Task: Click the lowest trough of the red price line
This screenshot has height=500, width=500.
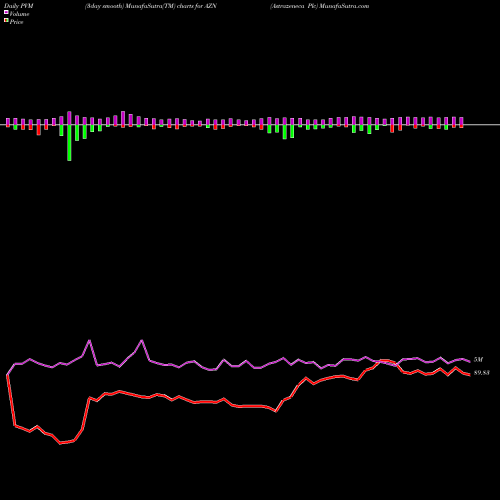Action: pyautogui.click(x=61, y=444)
